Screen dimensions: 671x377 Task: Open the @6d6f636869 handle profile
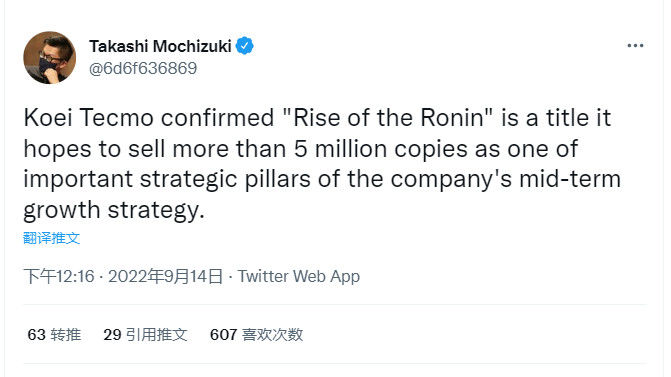pyautogui.click(x=143, y=68)
